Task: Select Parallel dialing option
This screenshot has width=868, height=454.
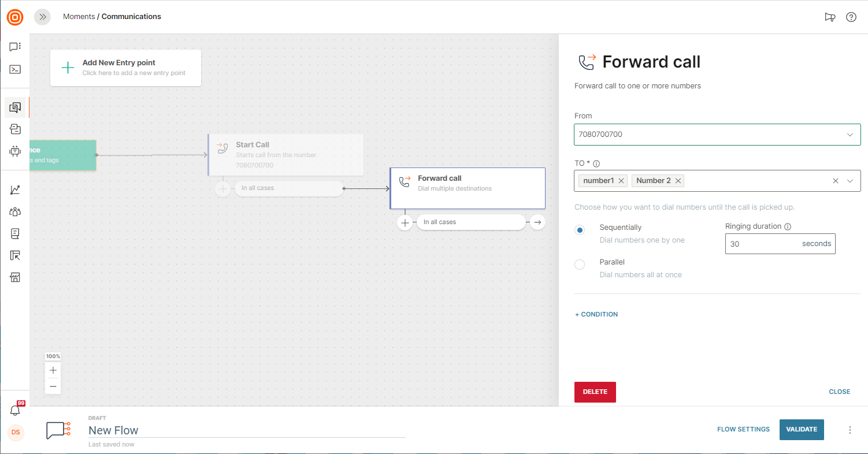Action: (580, 265)
